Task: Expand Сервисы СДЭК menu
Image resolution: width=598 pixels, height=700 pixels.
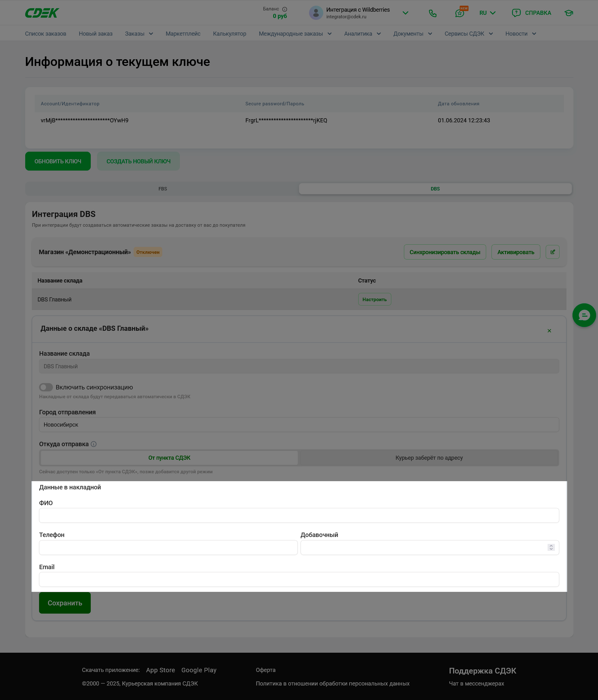Action: click(469, 34)
